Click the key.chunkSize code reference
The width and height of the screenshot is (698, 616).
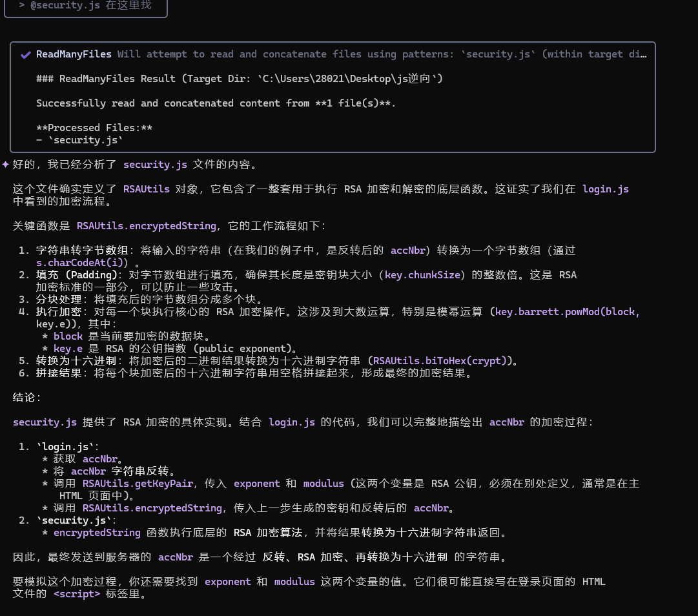(x=422, y=275)
